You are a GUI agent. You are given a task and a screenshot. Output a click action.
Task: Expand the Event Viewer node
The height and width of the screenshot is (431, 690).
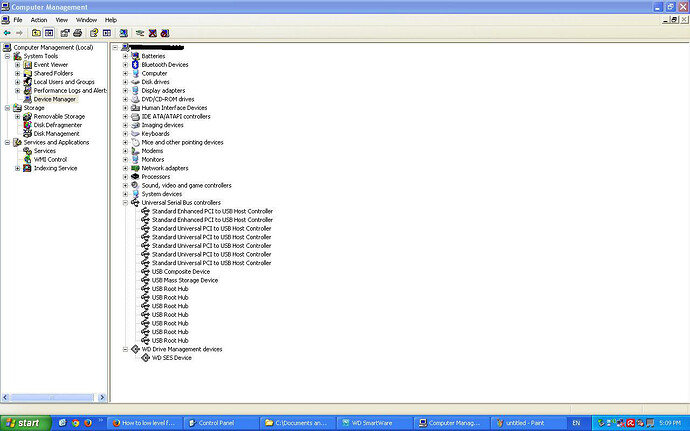18,65
